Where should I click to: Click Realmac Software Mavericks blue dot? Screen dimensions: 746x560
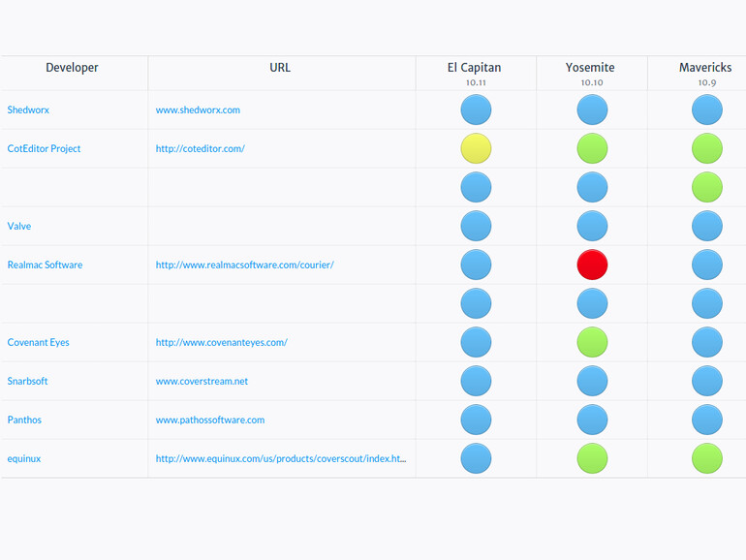click(707, 265)
